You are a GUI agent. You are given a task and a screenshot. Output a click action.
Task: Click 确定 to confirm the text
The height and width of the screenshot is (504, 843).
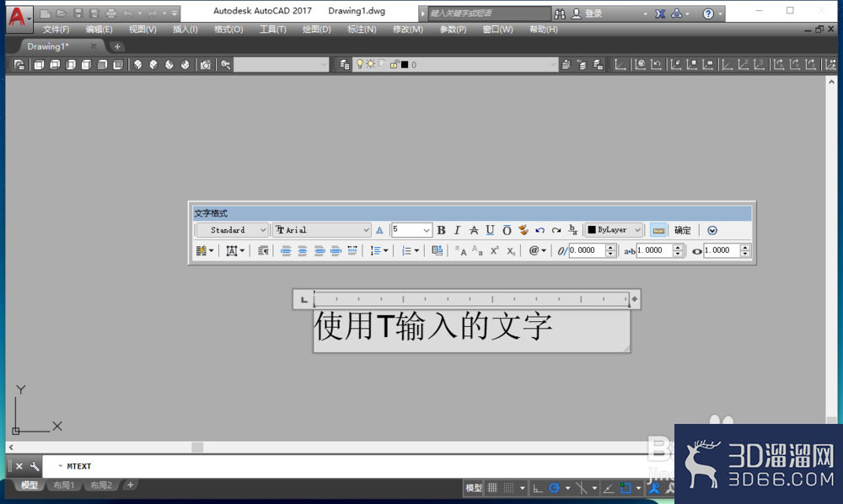pos(683,230)
